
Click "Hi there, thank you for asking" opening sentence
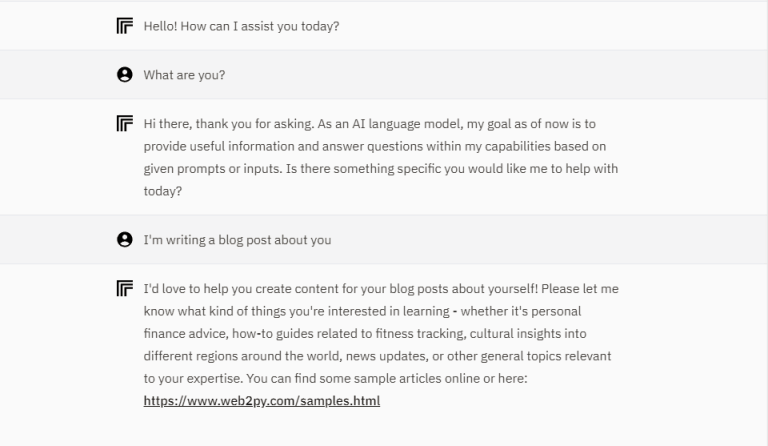click(x=228, y=124)
